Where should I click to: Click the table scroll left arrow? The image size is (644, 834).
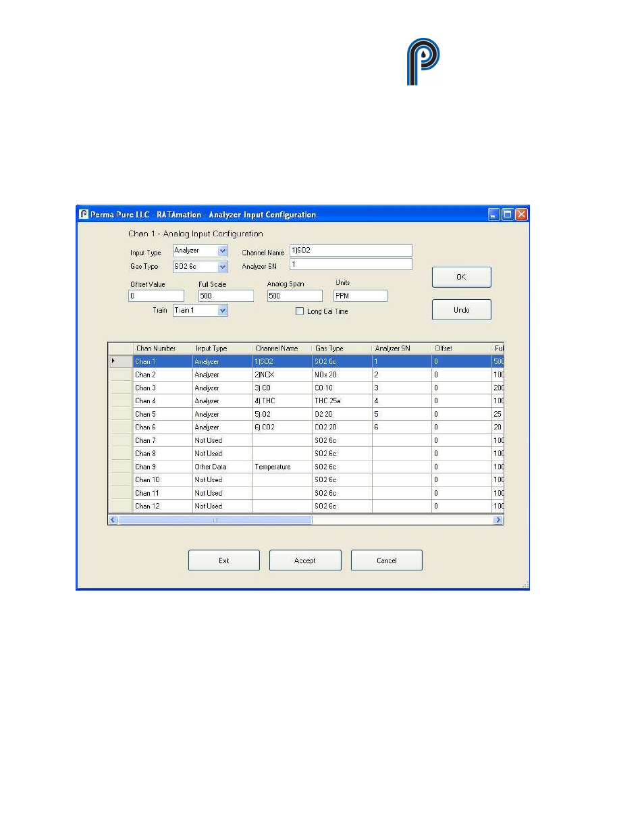(x=113, y=520)
